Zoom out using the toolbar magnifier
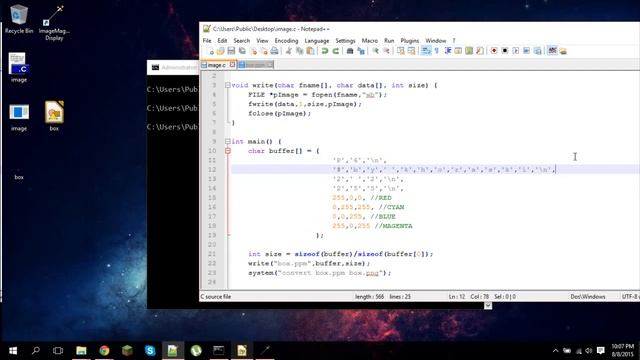This screenshot has width=640, height=360. pyautogui.click(x=386, y=51)
